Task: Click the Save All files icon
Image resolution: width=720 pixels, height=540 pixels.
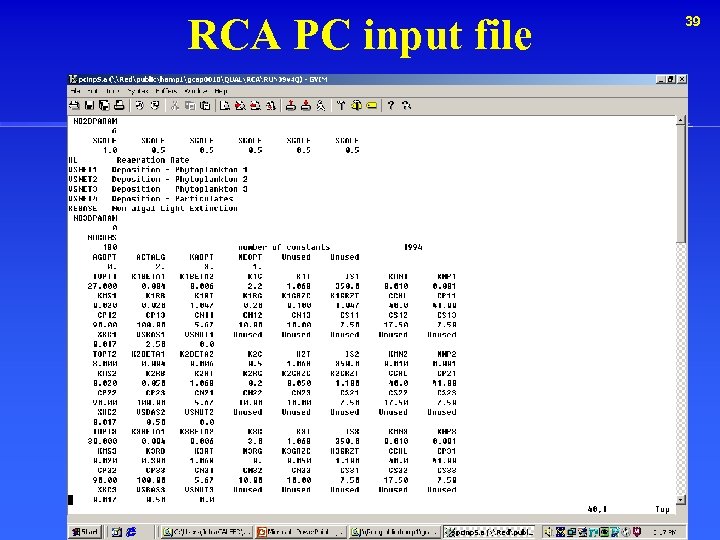Action: [x=104, y=106]
